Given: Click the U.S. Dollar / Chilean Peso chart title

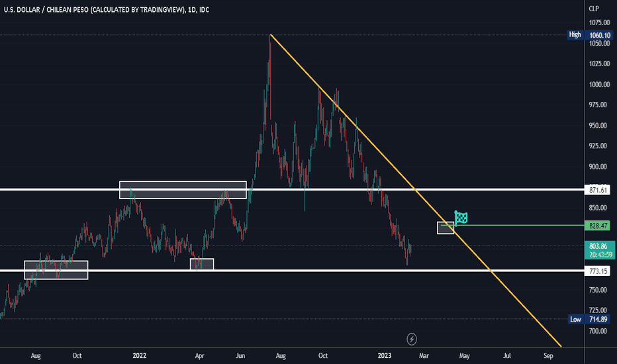Looking at the screenshot, I should tap(106, 10).
